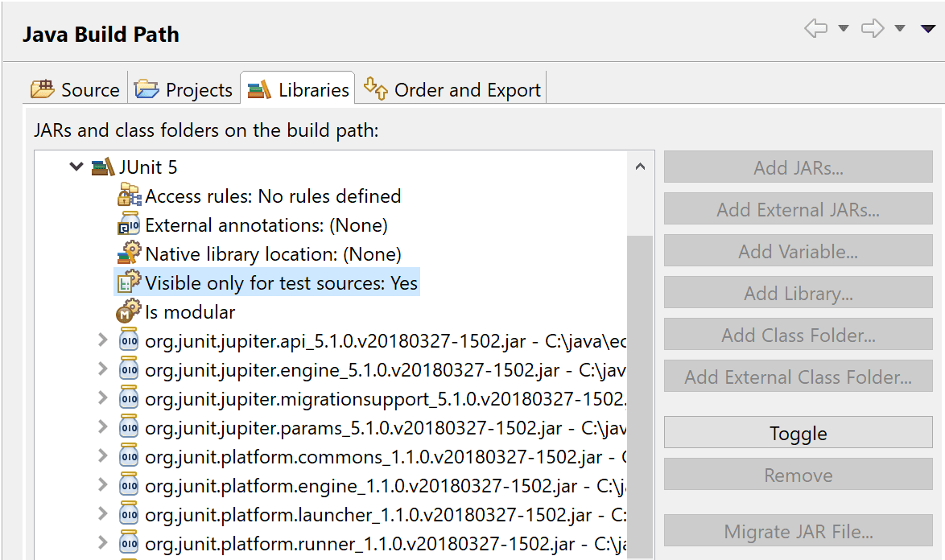The width and height of the screenshot is (945, 560).
Task: Click the Forward navigation arrow icon
Action: (x=872, y=27)
